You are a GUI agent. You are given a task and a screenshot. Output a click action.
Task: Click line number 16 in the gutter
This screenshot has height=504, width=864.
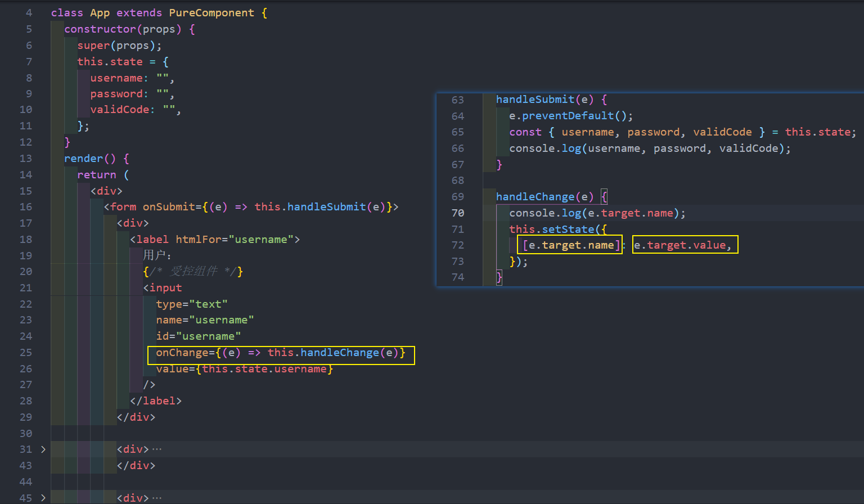pos(26,207)
